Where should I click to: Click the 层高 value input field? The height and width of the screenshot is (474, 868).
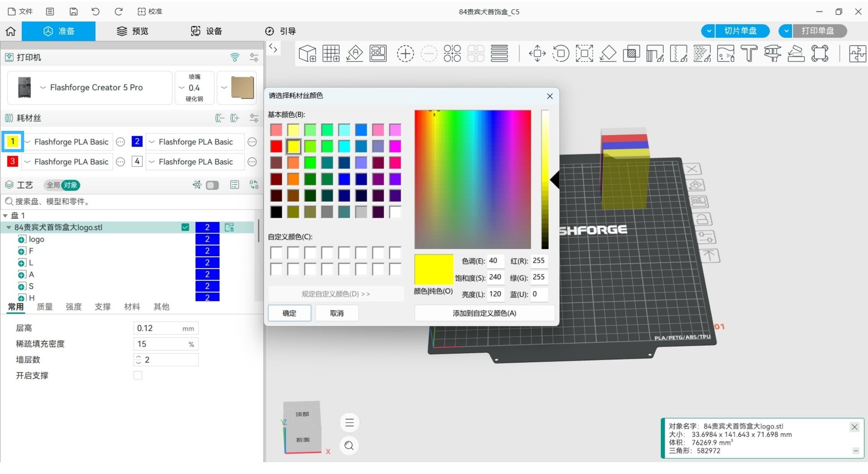tap(166, 328)
